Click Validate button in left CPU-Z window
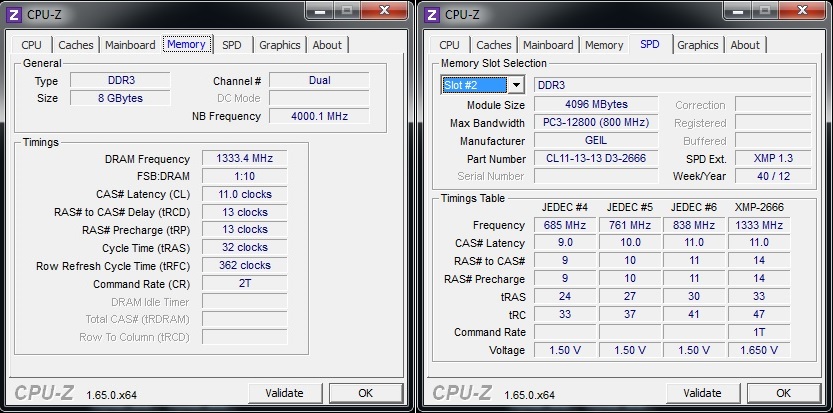The image size is (833, 413). pos(285,393)
